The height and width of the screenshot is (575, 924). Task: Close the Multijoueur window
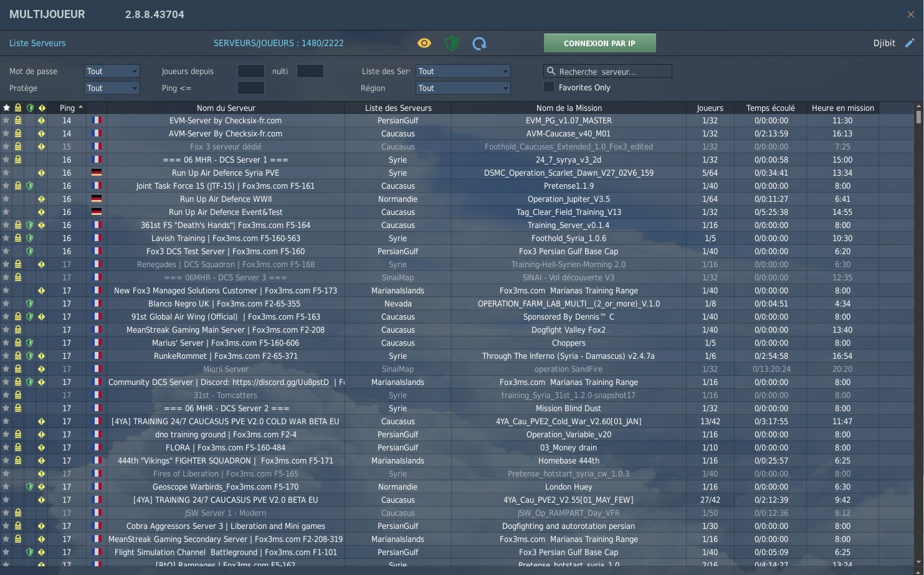[911, 14]
